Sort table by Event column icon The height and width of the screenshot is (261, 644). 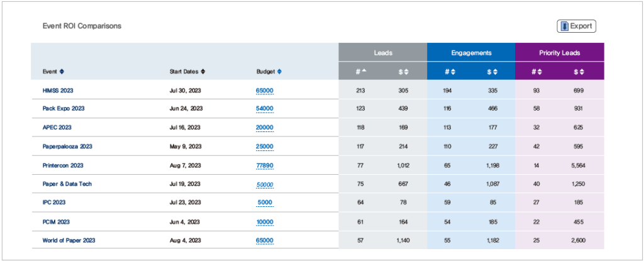pyautogui.click(x=62, y=71)
